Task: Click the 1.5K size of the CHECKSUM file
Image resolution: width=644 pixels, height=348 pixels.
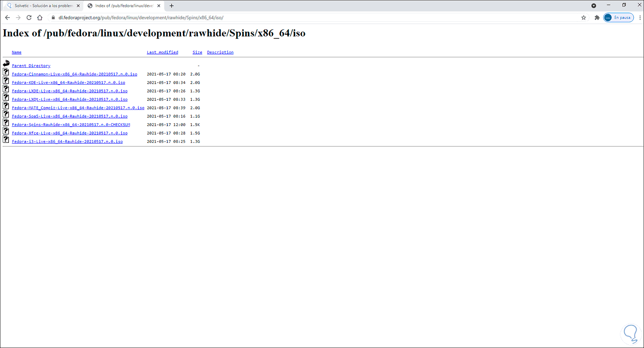Action: tap(195, 124)
